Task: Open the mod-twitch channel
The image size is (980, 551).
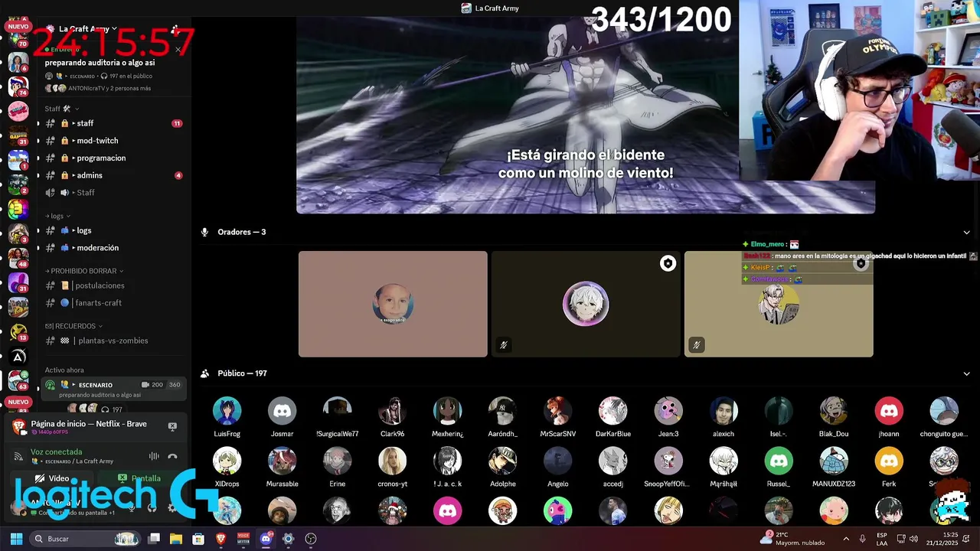Action: pyautogui.click(x=113, y=141)
